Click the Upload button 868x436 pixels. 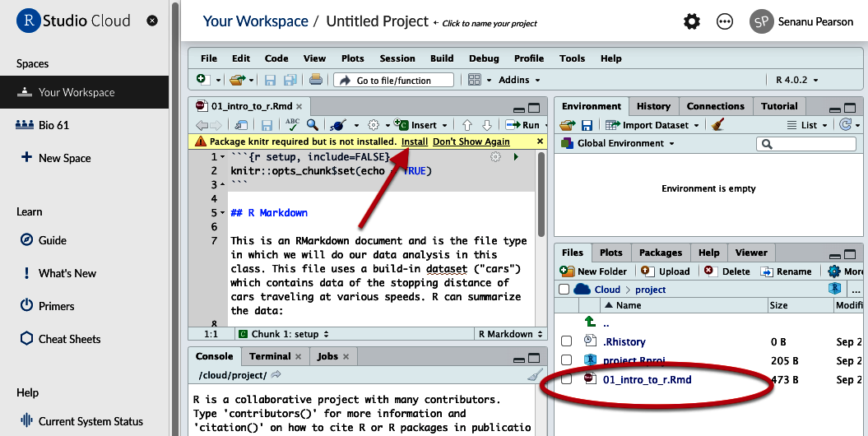coord(666,271)
